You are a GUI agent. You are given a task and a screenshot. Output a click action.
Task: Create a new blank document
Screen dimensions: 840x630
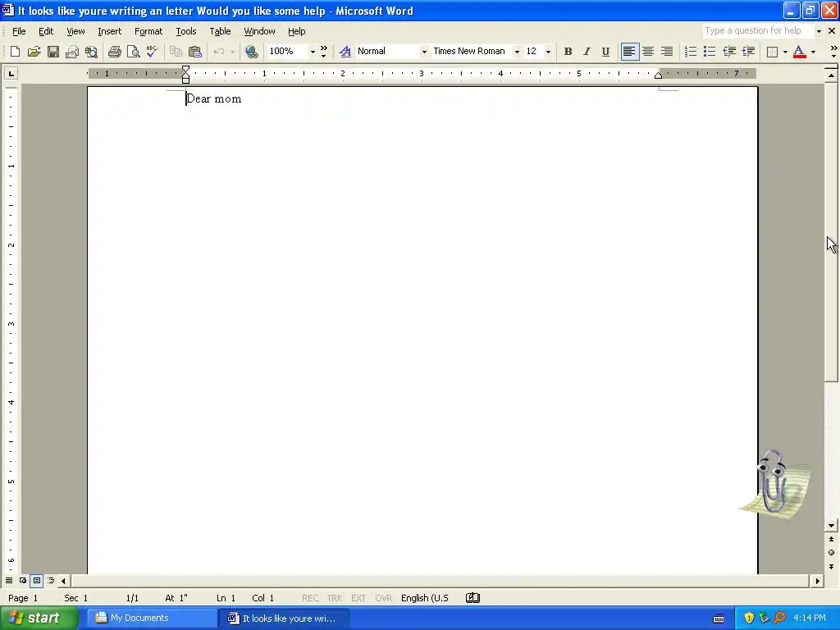(x=15, y=52)
